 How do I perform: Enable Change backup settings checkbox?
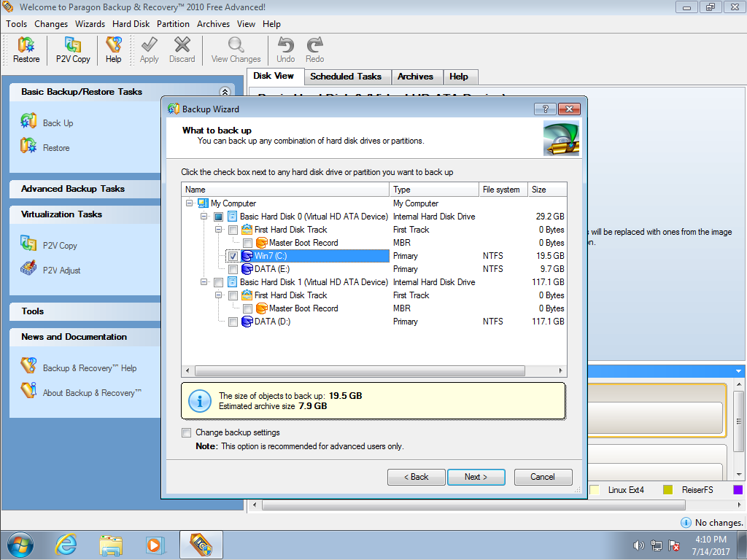187,432
